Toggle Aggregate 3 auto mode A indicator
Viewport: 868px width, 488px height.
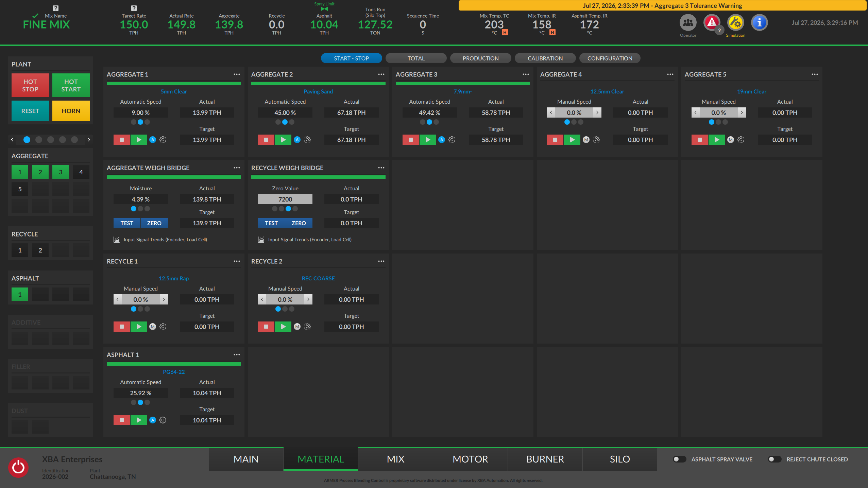[442, 140]
